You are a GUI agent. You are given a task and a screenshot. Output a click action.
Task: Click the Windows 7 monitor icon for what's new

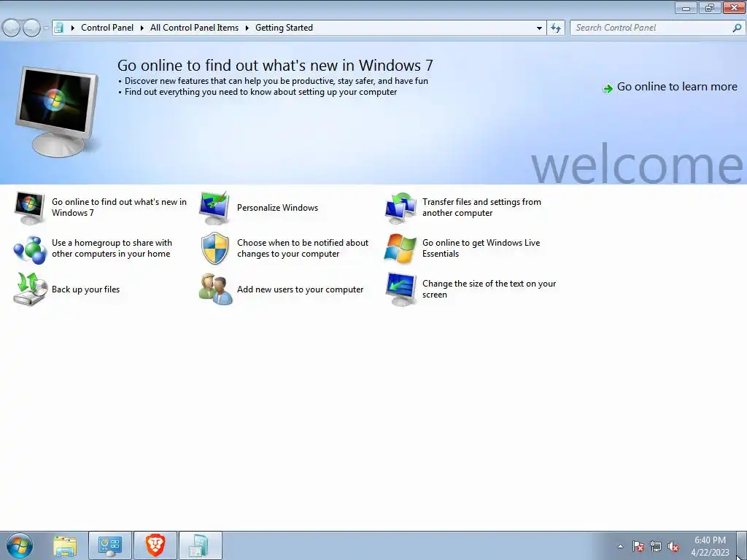pos(29,208)
